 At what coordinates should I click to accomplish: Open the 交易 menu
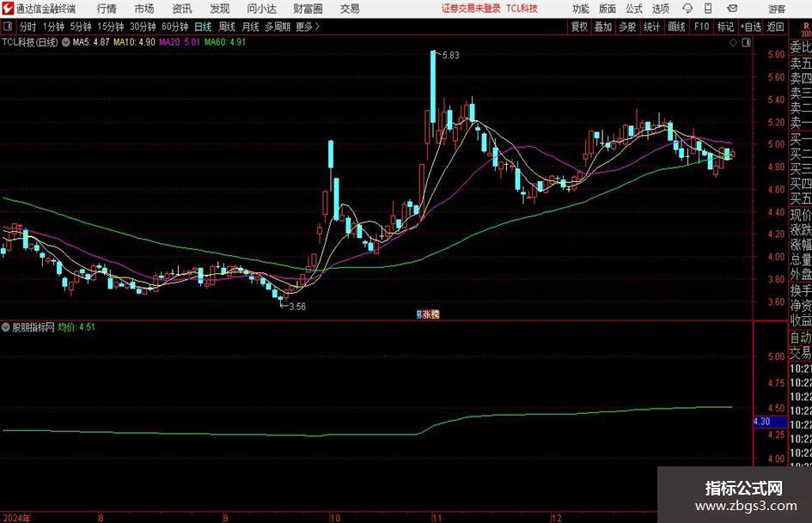point(350,9)
